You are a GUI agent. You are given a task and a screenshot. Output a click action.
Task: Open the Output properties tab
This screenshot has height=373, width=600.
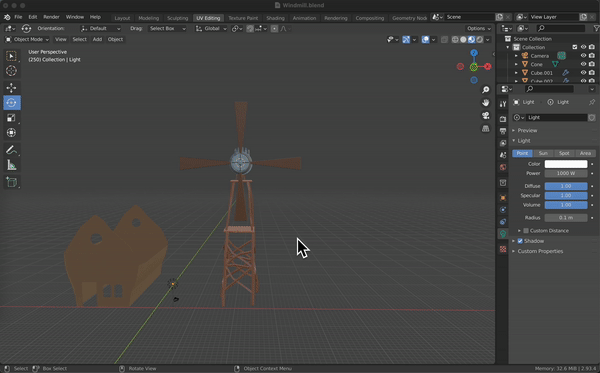[x=503, y=131]
